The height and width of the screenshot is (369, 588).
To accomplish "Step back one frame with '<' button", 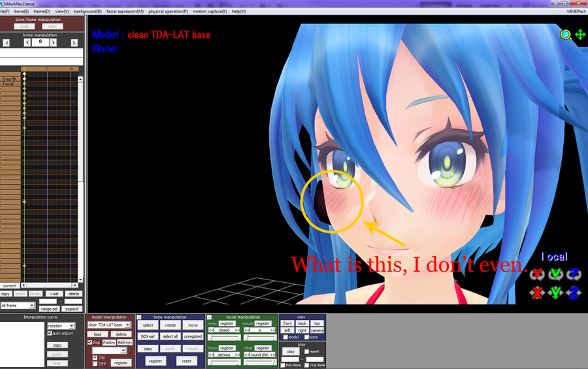I will (27, 42).
